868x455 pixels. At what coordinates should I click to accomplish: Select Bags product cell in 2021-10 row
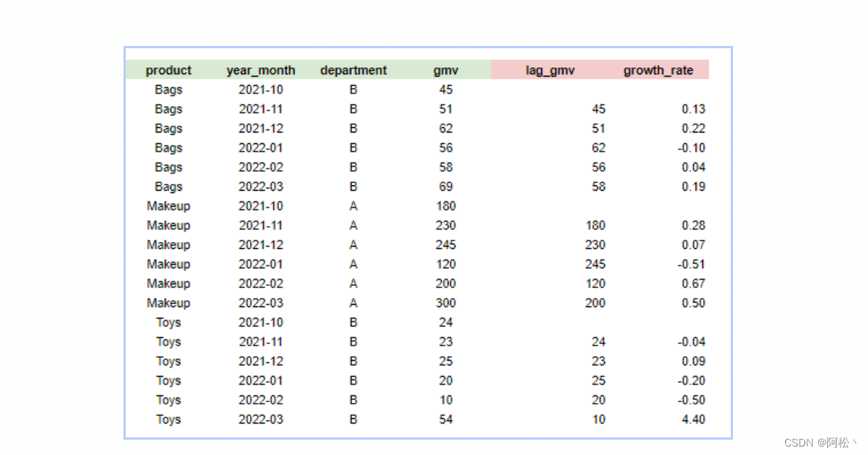click(x=168, y=90)
